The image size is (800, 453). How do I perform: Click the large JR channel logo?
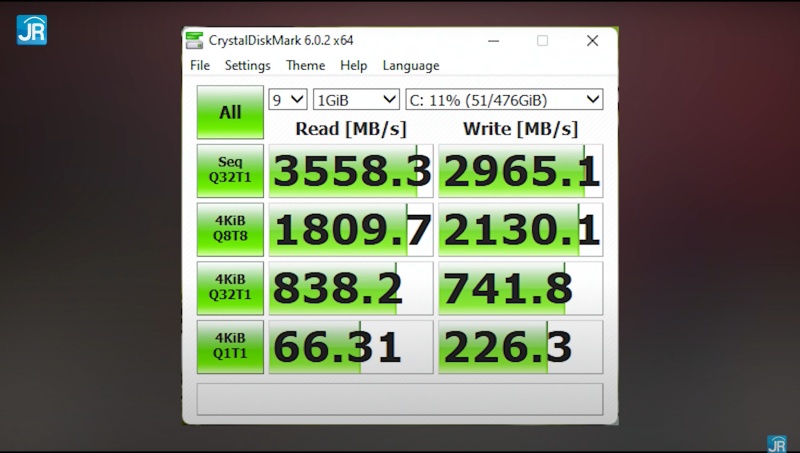31,29
